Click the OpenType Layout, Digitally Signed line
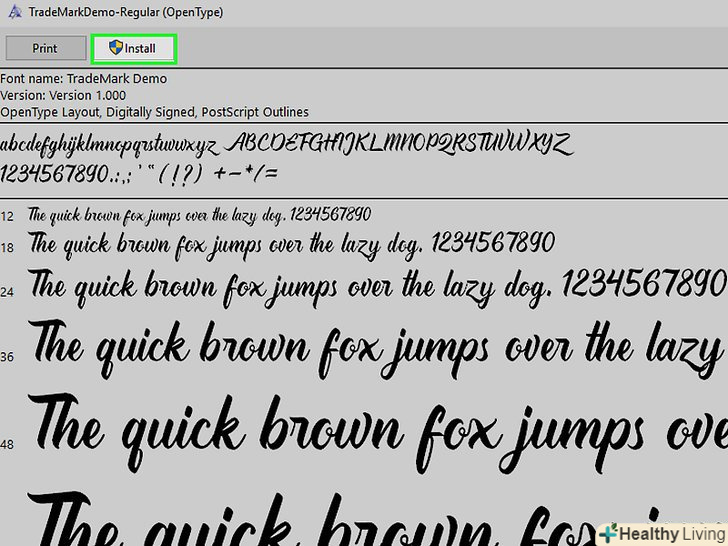The height and width of the screenshot is (546, 728). click(155, 112)
